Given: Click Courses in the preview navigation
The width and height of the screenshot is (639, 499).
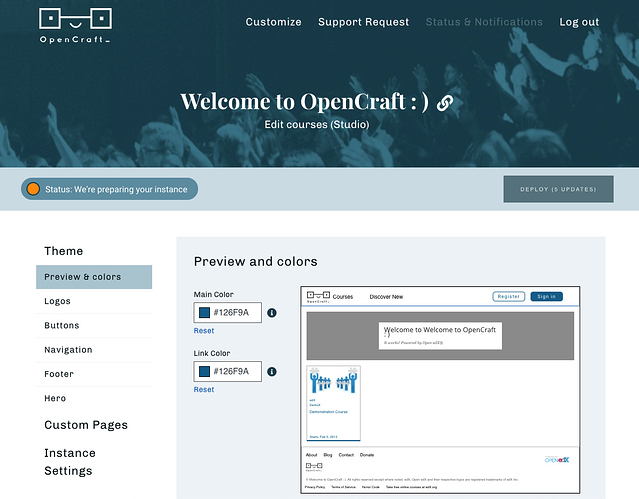Looking at the screenshot, I should click(x=343, y=297).
